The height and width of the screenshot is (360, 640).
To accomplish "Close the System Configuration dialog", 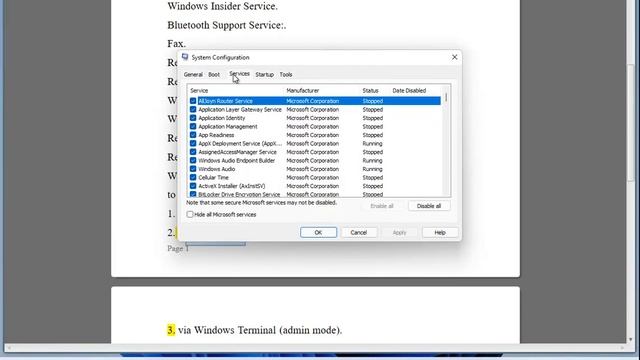I will click(454, 57).
